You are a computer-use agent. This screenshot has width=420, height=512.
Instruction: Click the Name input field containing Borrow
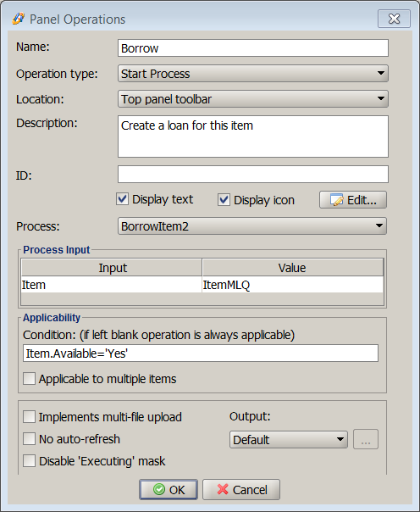click(x=253, y=48)
